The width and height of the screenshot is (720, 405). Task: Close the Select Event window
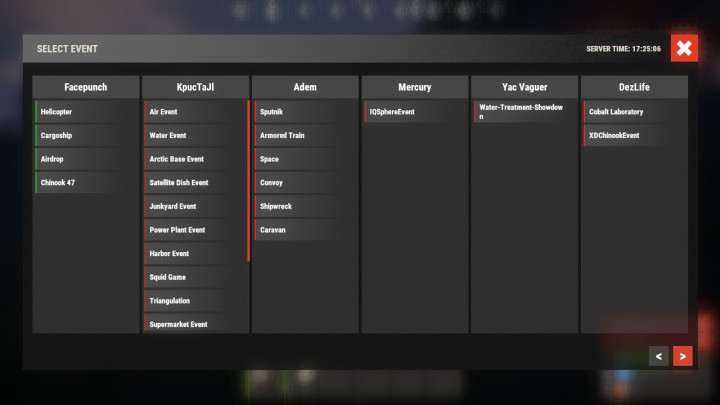click(x=684, y=48)
